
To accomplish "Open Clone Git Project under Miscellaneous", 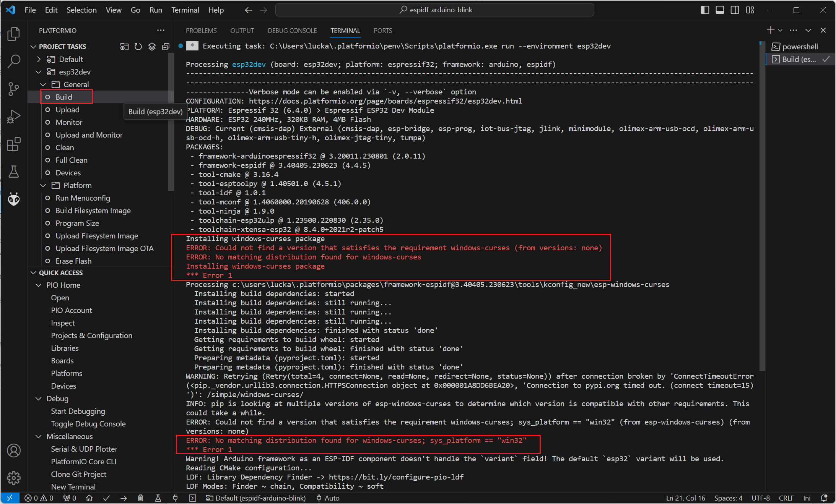I will tap(79, 474).
